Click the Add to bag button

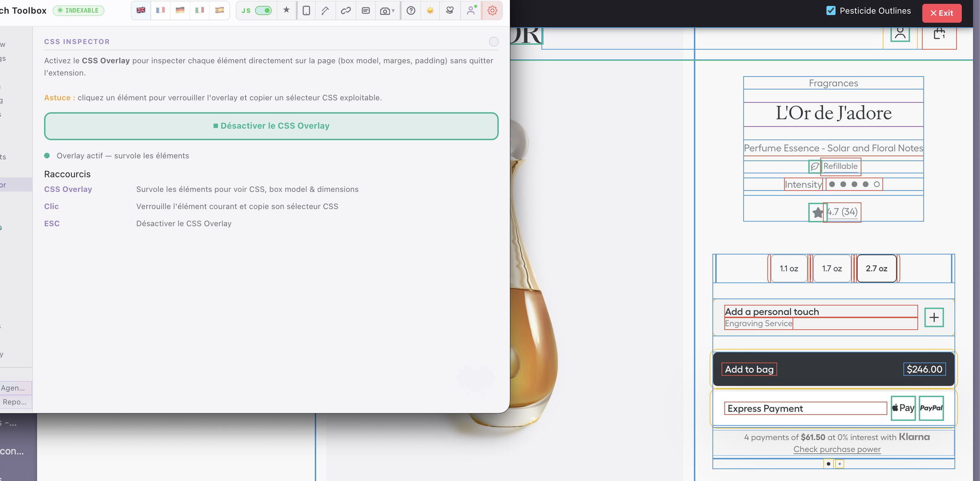tap(833, 369)
